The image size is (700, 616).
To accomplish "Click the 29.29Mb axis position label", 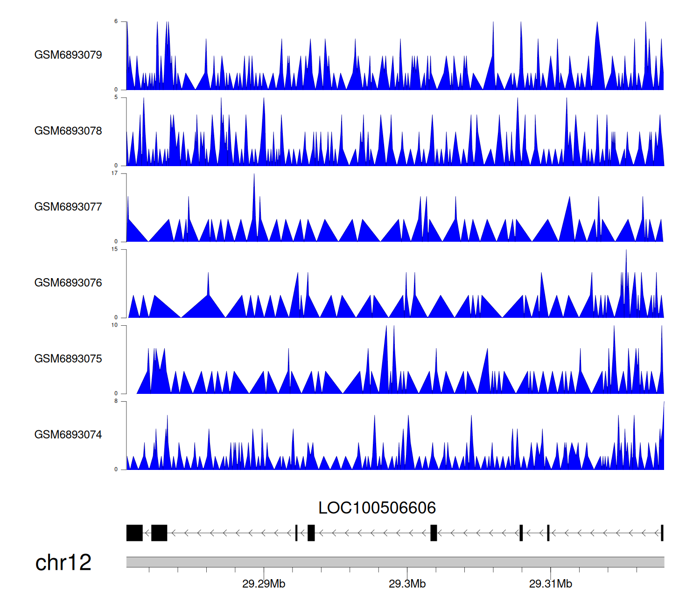I will (264, 584).
